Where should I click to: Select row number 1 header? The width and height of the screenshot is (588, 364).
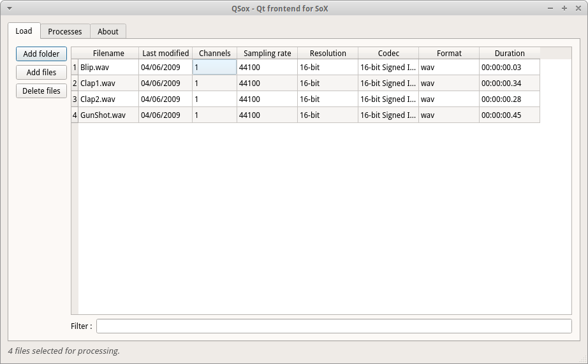point(75,68)
